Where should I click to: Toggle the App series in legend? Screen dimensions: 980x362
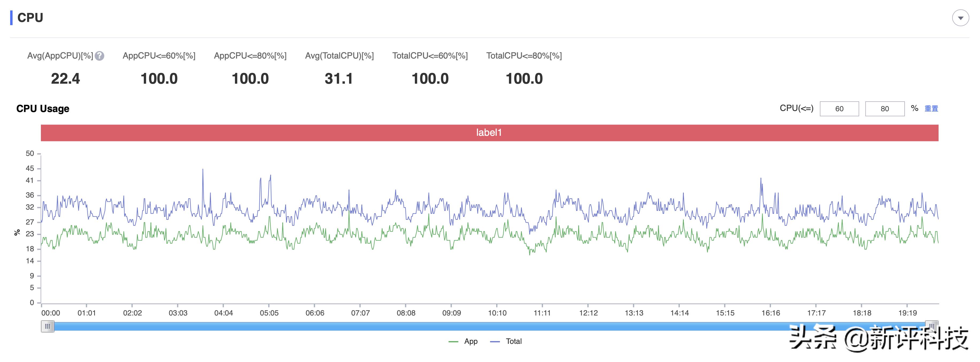(x=470, y=341)
